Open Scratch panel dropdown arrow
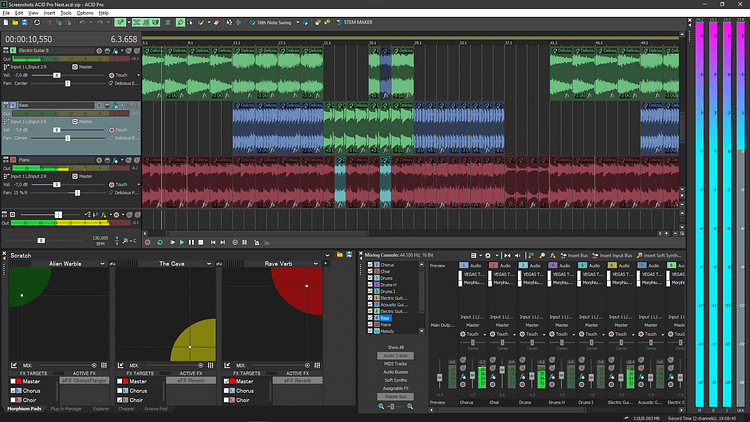 click(x=328, y=255)
